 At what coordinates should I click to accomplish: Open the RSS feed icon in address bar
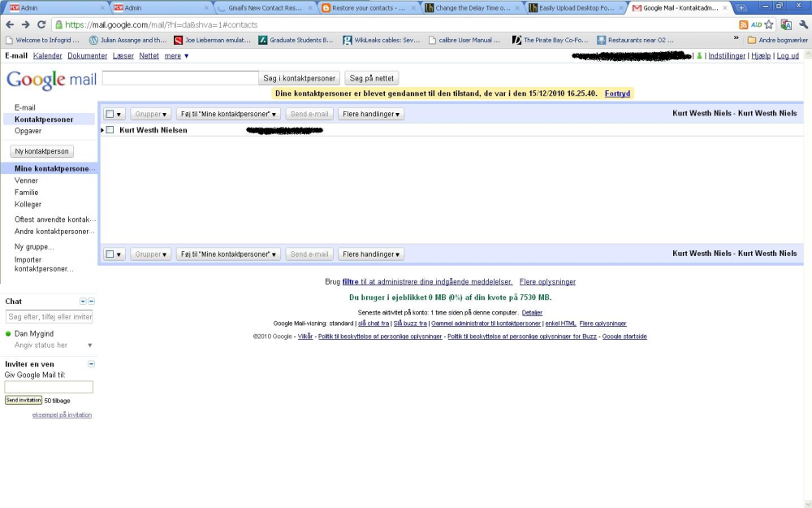[743, 24]
